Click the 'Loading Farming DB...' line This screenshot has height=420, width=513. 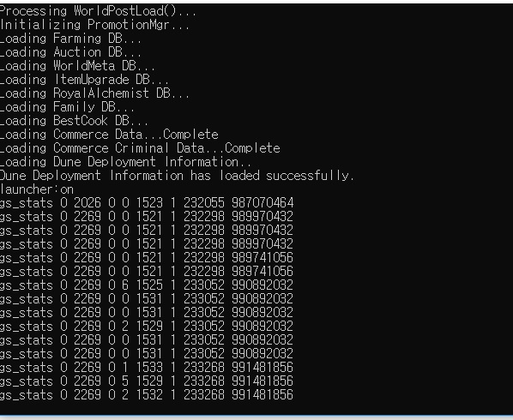click(x=70, y=39)
